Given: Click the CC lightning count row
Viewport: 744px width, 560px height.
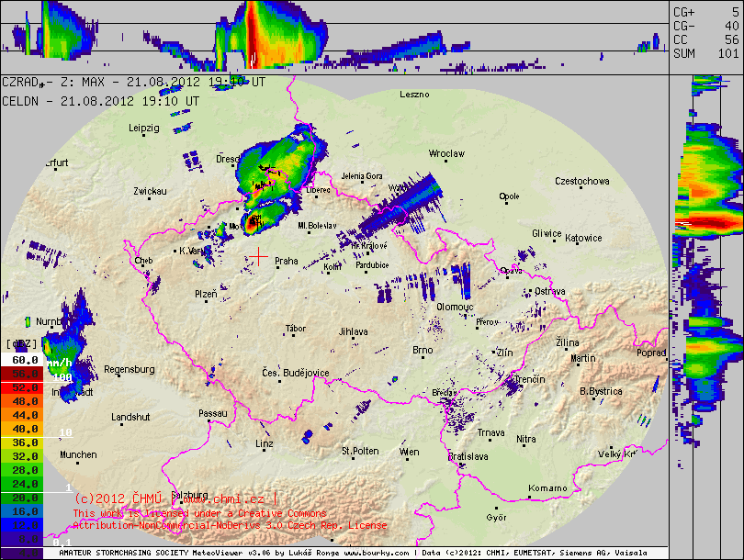Looking at the screenshot, I should tap(706, 39).
